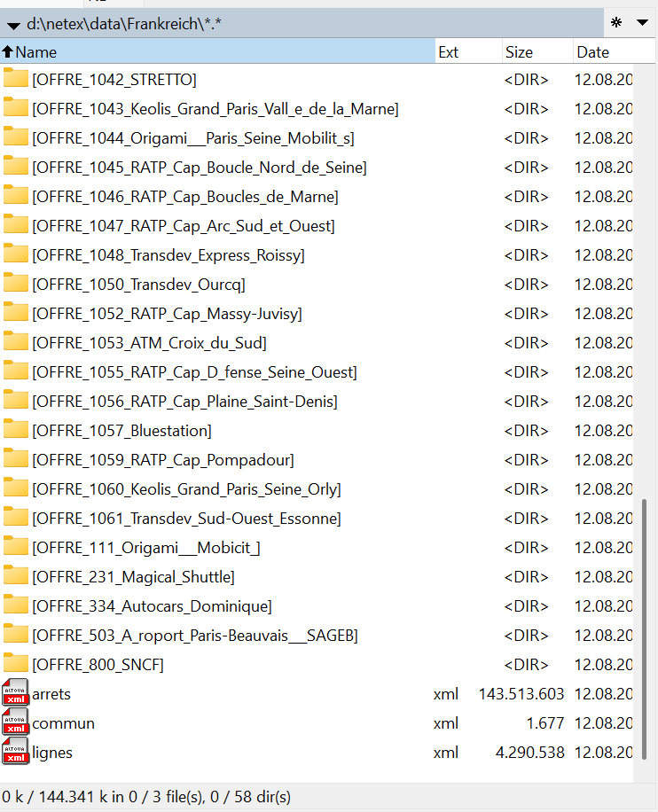The height and width of the screenshot is (812, 658).
Task: Click the date of the OFFRE_1053_ATM_Croix_du_Sud row
Action: pos(604,343)
